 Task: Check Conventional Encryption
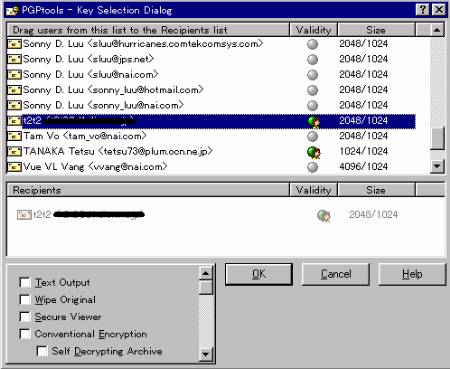point(25,334)
